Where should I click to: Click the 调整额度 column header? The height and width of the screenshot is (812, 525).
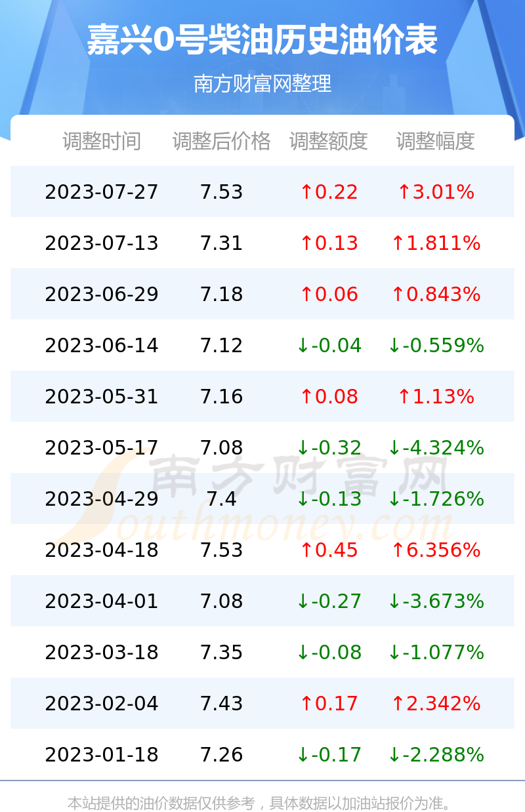329,141
